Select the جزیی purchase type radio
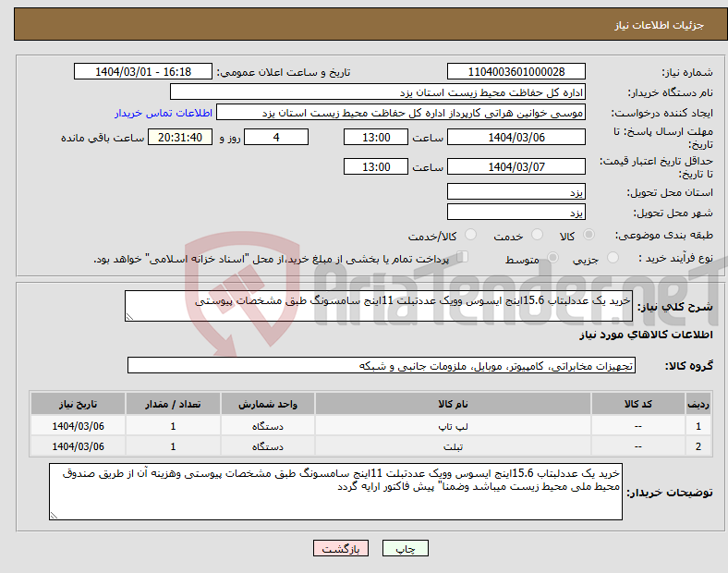 pyautogui.click(x=613, y=257)
